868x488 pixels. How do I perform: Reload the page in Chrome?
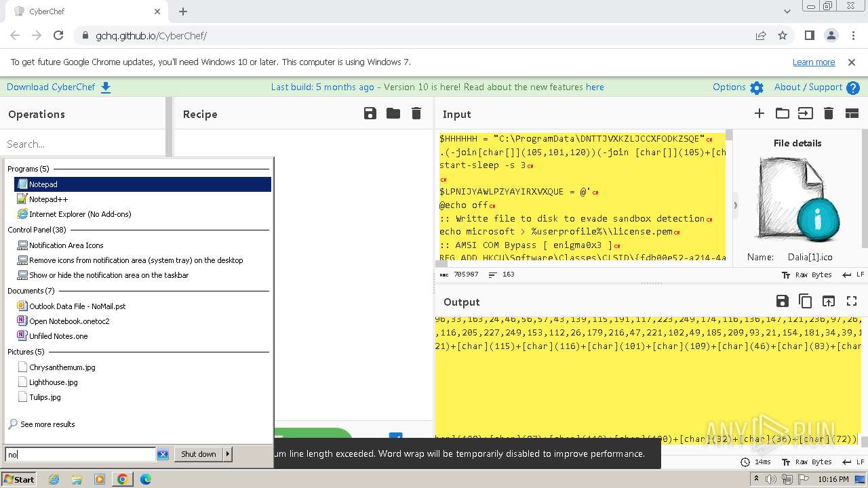pos(58,35)
